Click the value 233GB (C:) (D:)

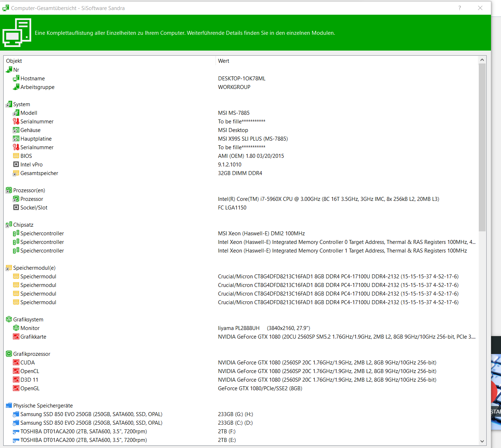pyautogui.click(x=235, y=423)
